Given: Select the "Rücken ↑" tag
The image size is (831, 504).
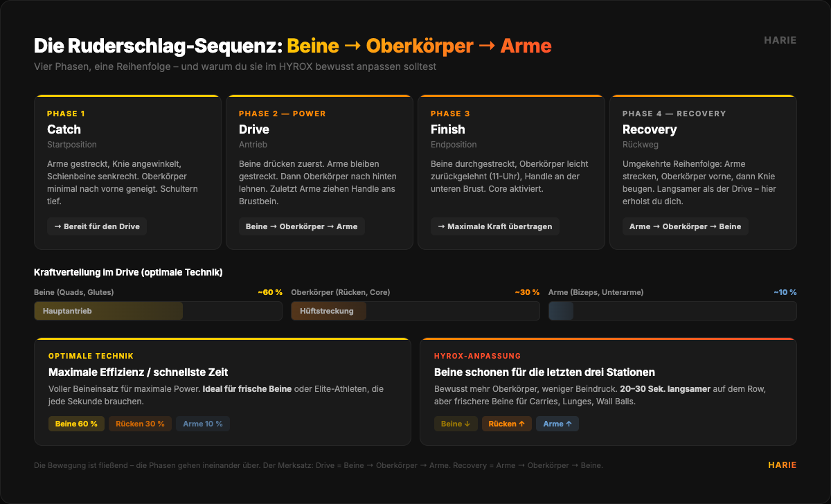Looking at the screenshot, I should pos(507,424).
